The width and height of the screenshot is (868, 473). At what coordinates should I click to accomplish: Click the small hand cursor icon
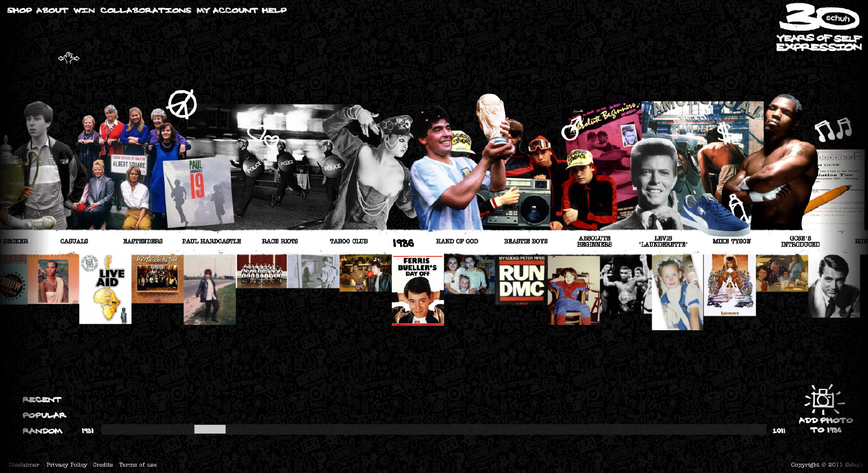(68, 57)
